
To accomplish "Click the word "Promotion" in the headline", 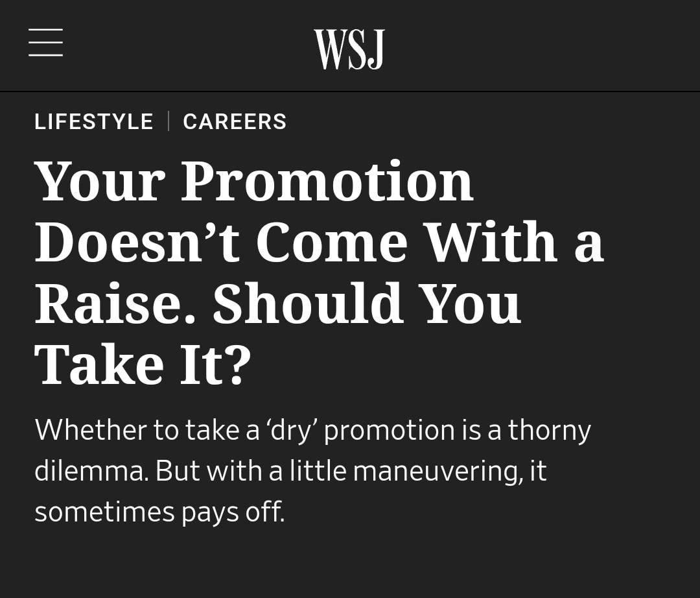I will (327, 182).
